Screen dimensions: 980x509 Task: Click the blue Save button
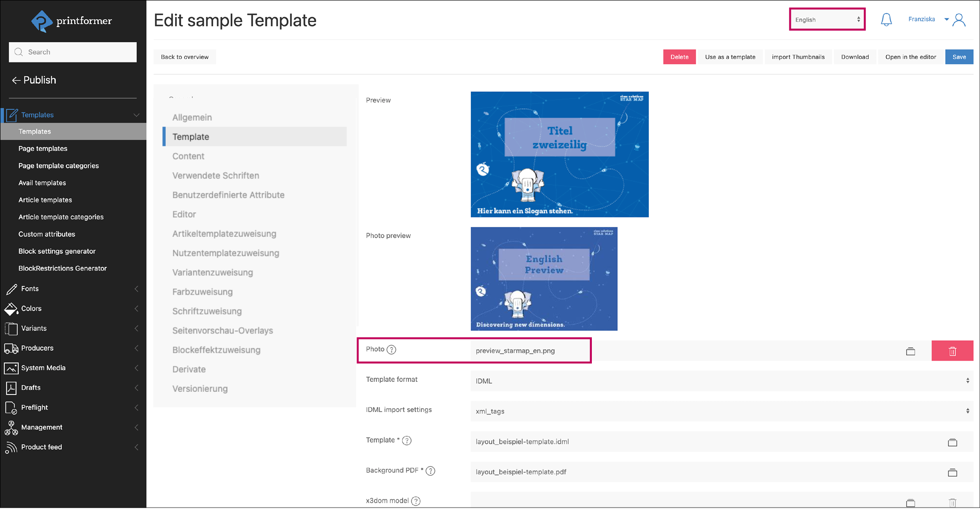[x=959, y=57]
